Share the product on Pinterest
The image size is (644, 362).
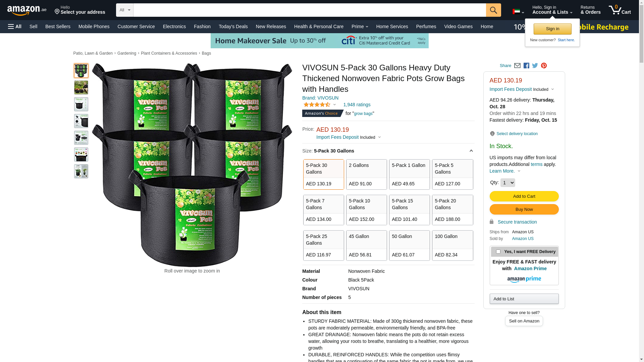pyautogui.click(x=544, y=66)
